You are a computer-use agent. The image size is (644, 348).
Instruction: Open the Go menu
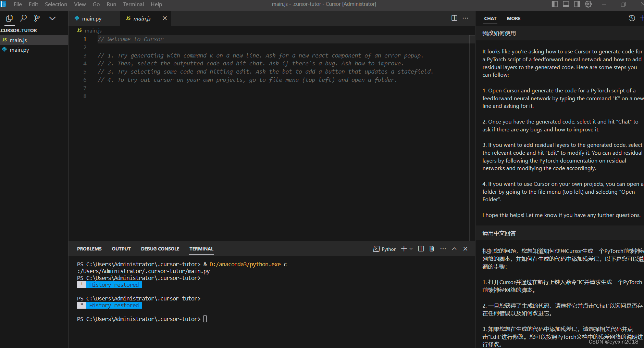(x=96, y=4)
